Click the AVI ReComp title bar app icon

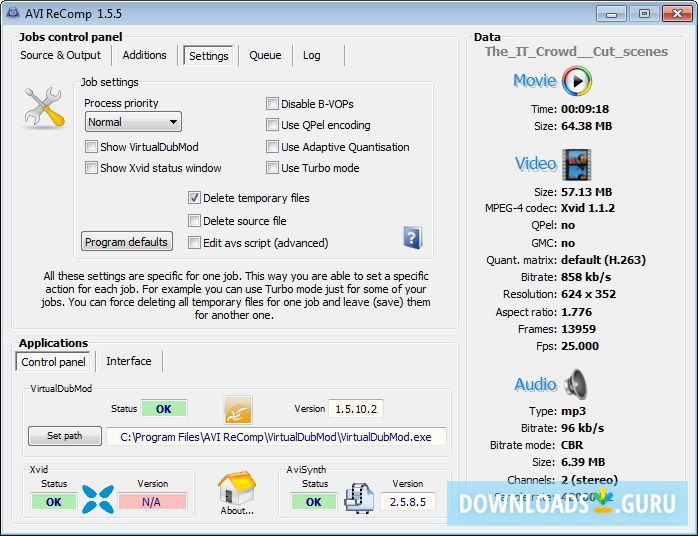(x=12, y=13)
